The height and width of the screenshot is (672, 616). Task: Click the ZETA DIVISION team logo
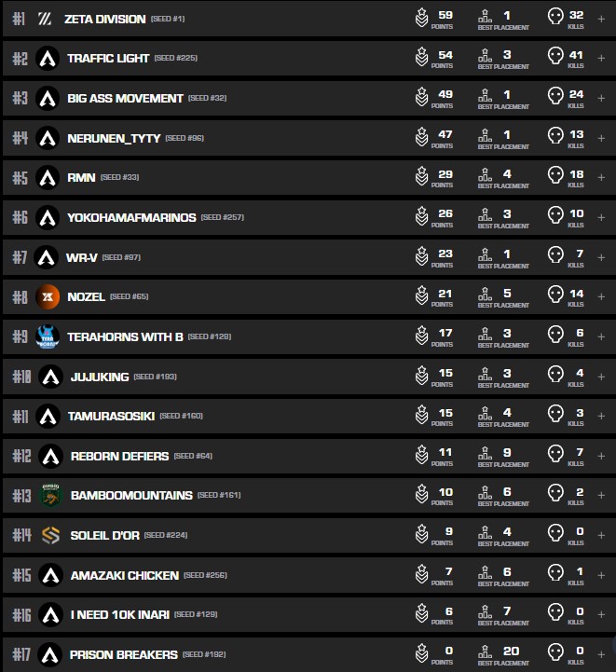pyautogui.click(x=45, y=19)
